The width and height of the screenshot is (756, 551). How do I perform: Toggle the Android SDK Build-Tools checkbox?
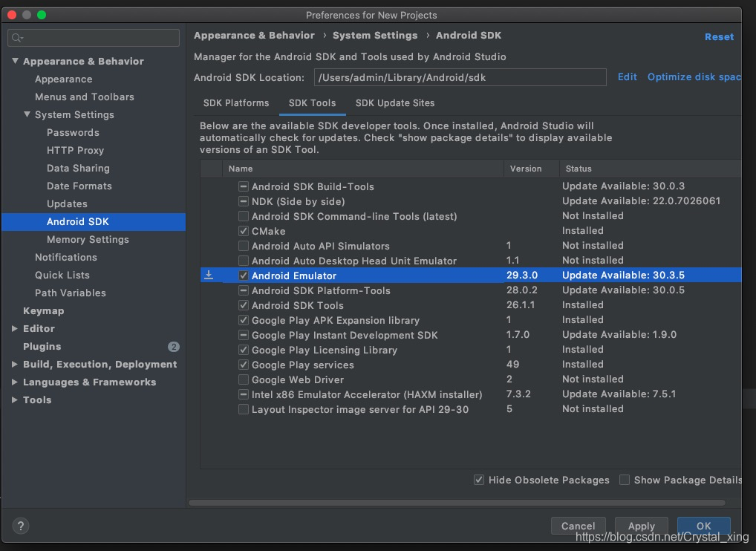[x=244, y=186]
